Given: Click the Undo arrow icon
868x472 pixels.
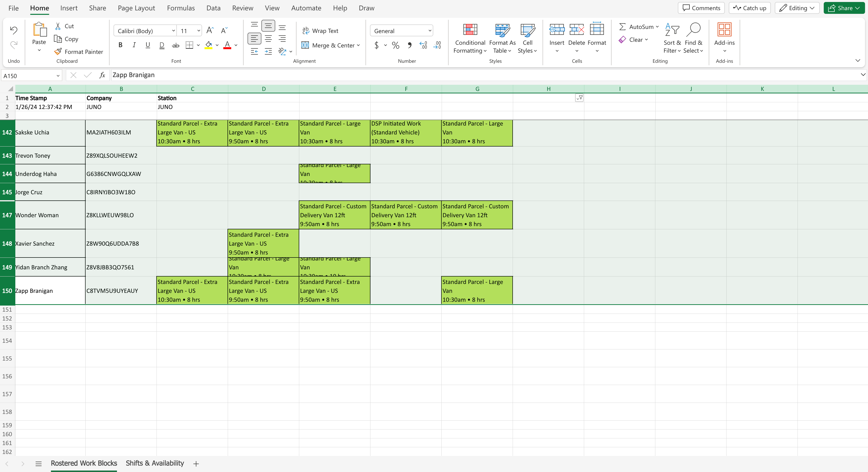Looking at the screenshot, I should coord(14,30).
